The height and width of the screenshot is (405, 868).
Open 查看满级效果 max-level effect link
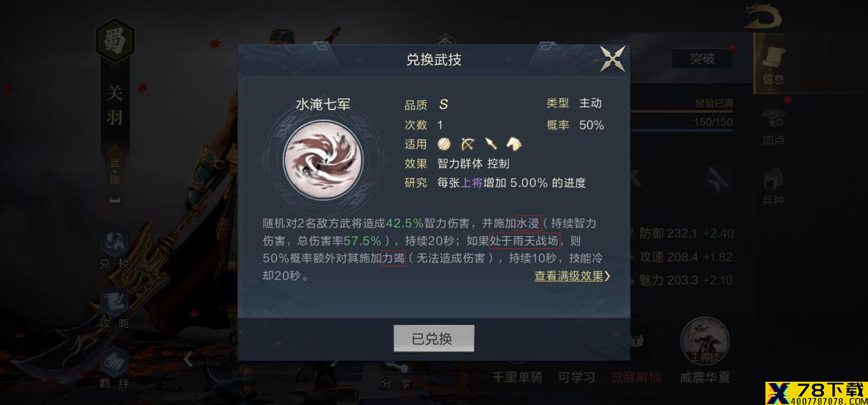[573, 276]
